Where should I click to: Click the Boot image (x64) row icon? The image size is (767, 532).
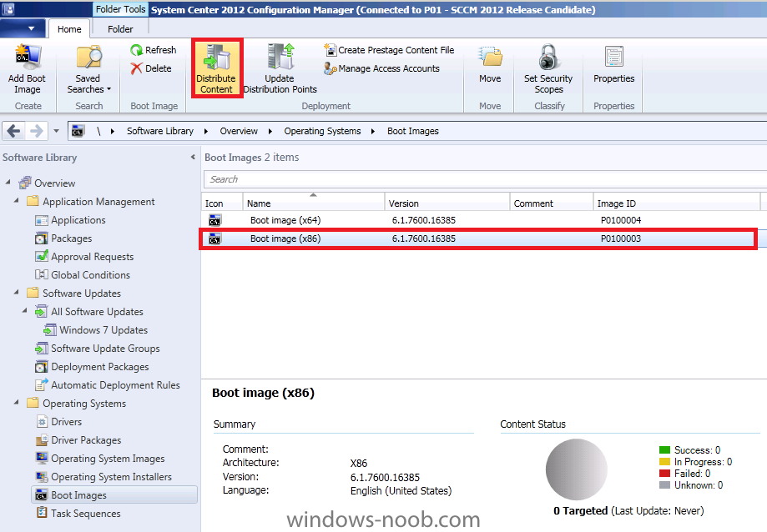pos(214,220)
